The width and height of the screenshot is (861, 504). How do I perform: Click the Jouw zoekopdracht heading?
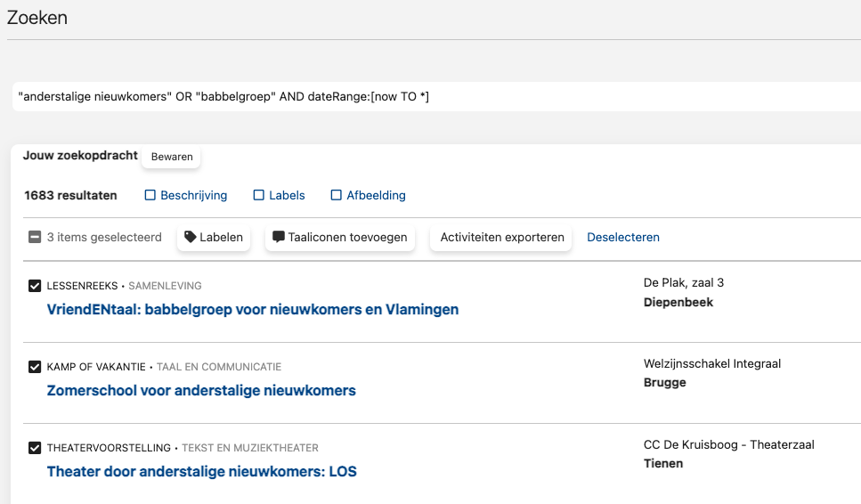[x=80, y=155]
